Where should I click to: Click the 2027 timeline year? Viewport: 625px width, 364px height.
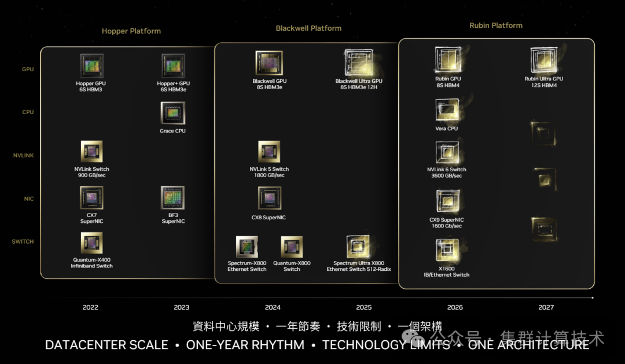tap(546, 307)
